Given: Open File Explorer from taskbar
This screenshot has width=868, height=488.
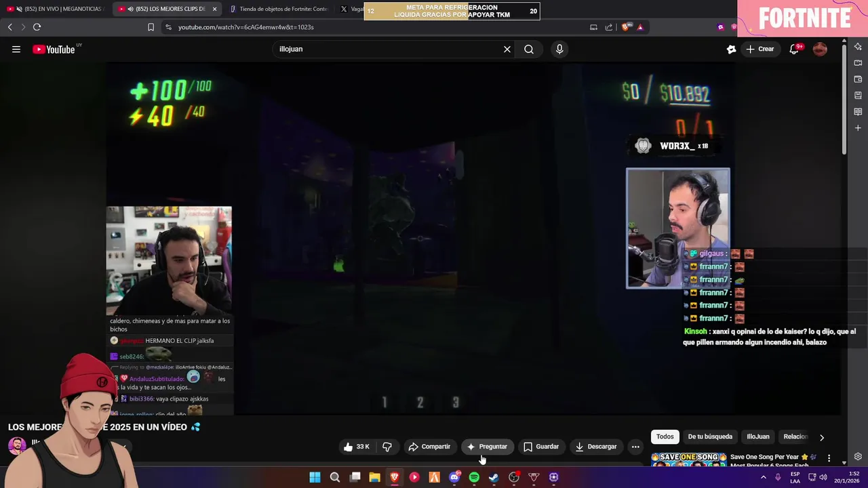Looking at the screenshot, I should click(x=374, y=477).
